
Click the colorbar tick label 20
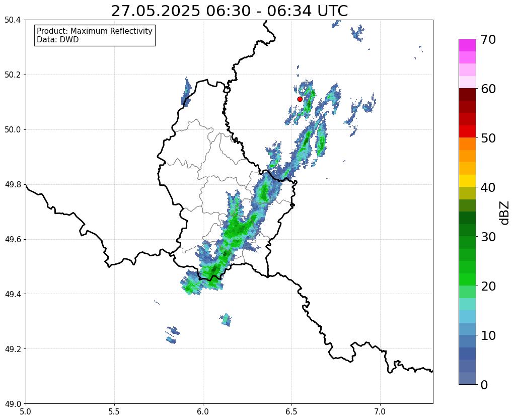[x=488, y=286]
